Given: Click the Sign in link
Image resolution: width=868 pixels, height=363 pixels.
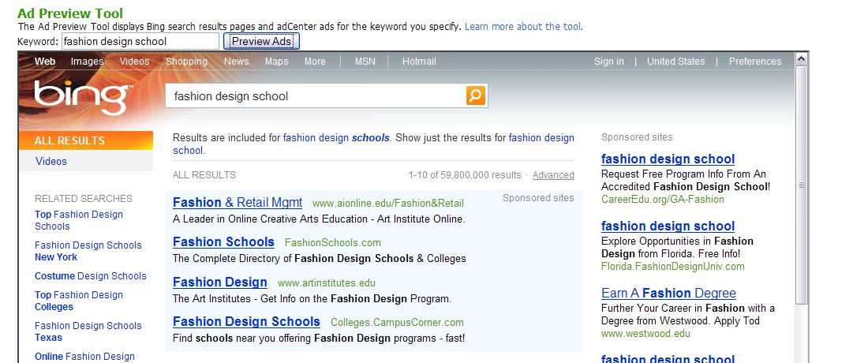Looking at the screenshot, I should tap(609, 62).
